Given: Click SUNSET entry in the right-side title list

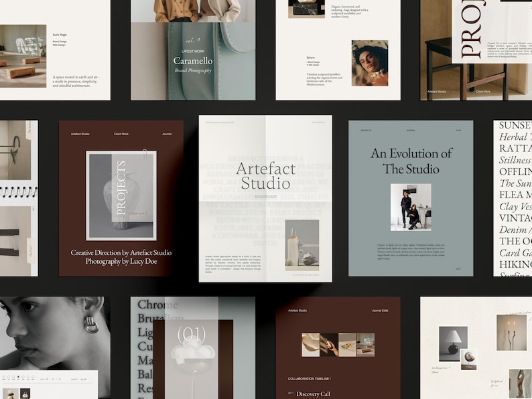Looking at the screenshot, I should (x=515, y=125).
